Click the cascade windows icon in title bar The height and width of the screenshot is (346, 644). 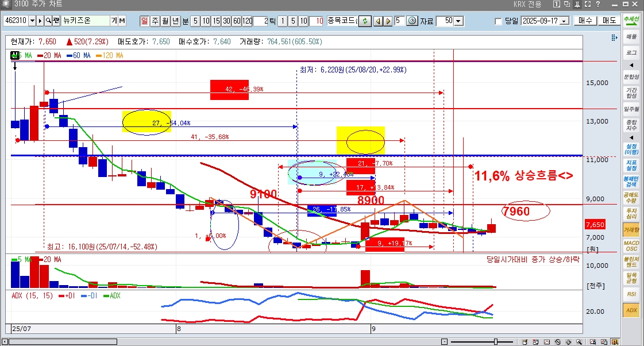coord(567,4)
